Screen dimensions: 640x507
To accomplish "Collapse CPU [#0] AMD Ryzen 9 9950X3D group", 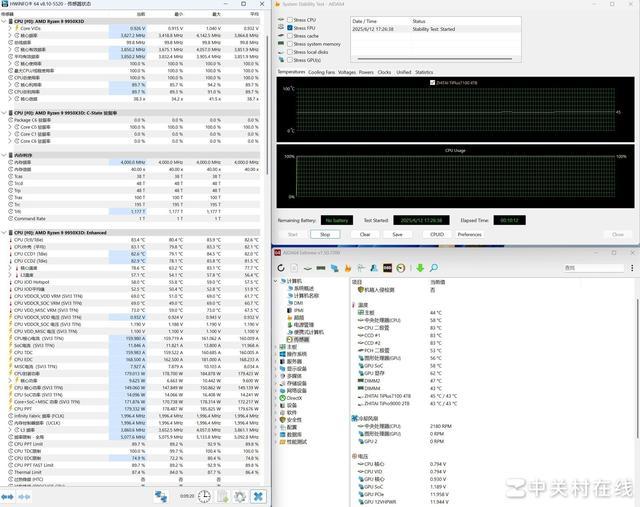I will click(4, 21).
